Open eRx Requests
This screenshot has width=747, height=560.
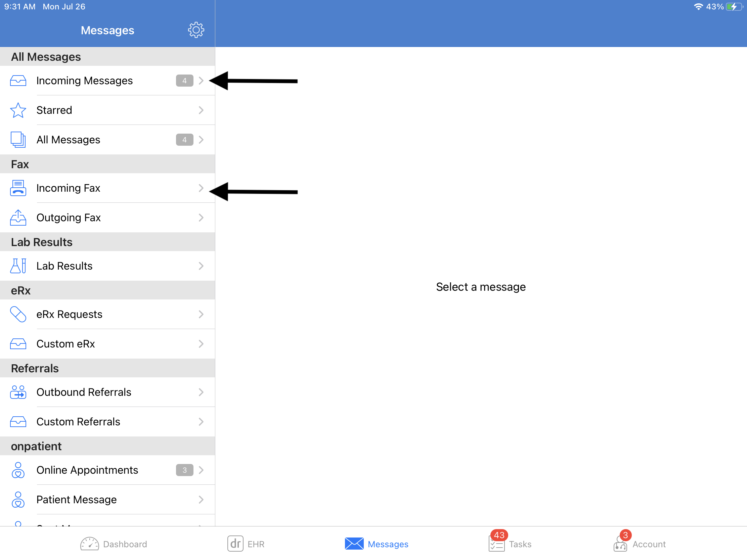[107, 314]
